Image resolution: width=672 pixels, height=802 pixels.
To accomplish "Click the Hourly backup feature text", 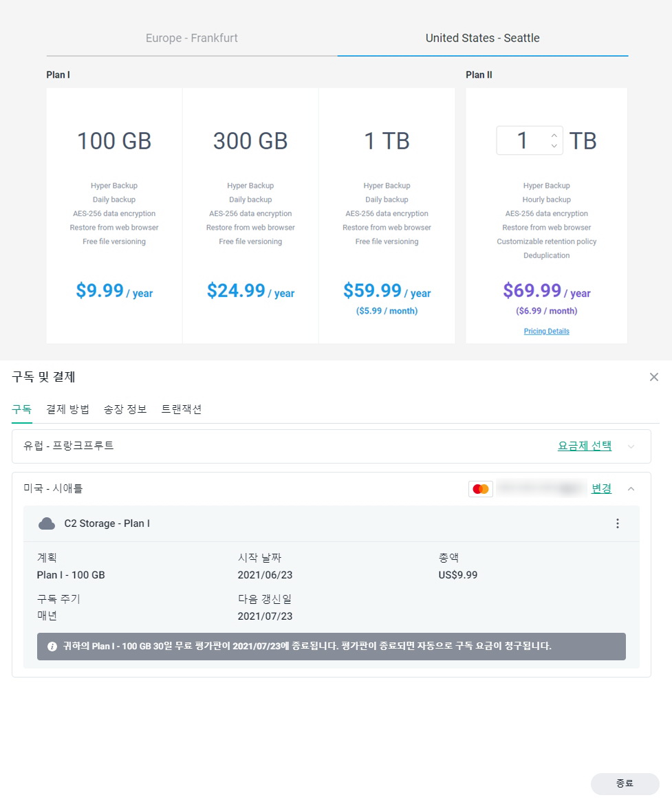I will 547,199.
